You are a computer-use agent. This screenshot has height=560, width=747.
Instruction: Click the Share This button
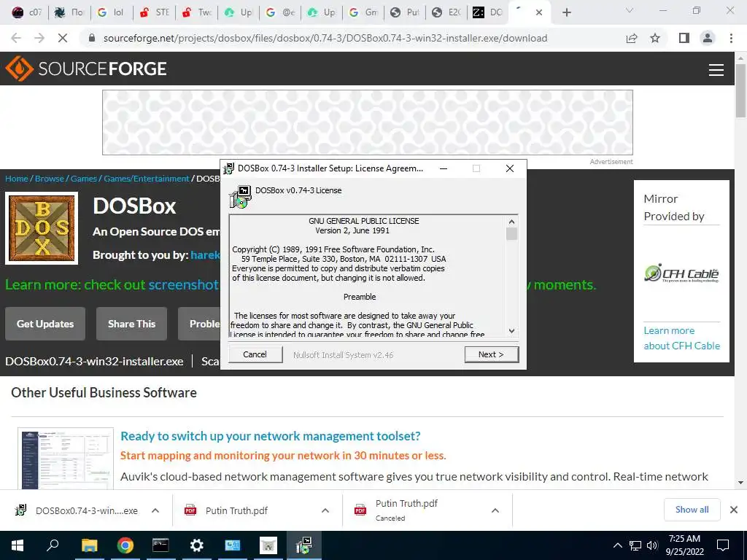click(131, 324)
